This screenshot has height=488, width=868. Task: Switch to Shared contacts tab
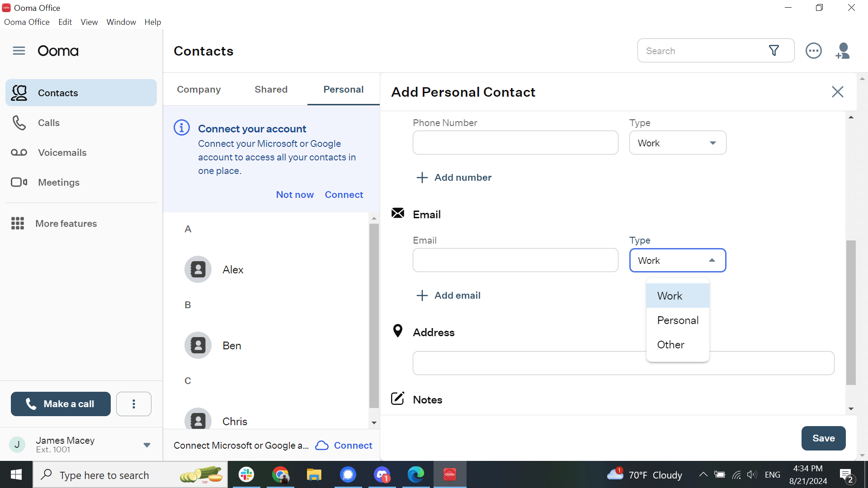coord(271,89)
